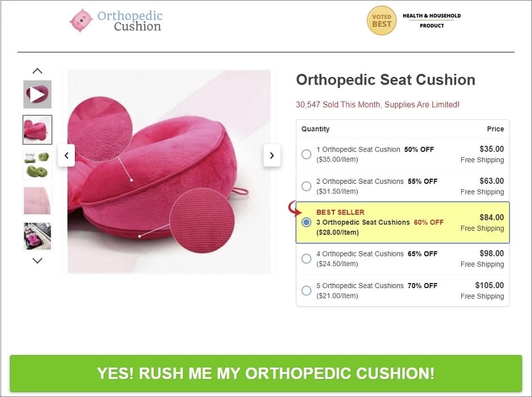Click the red Best Seller arrow icon

tap(295, 208)
